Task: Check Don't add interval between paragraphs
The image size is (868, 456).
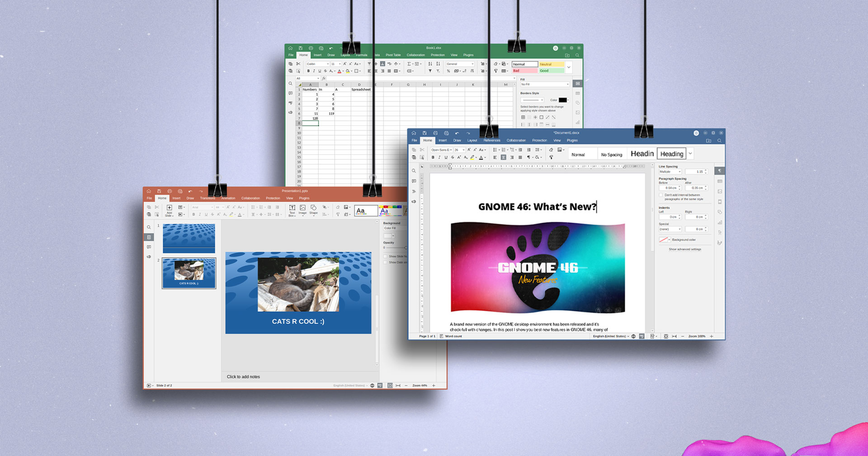Action: [661, 195]
